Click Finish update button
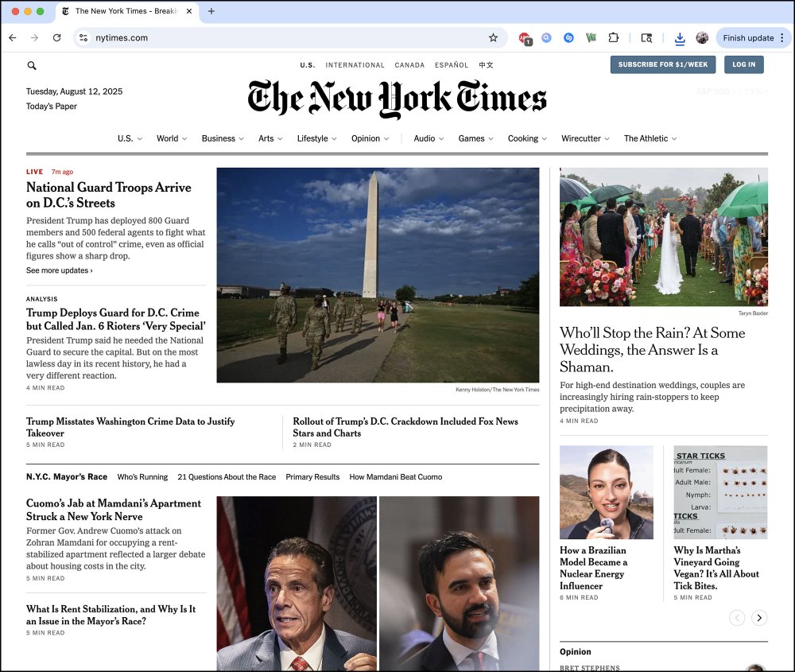 click(748, 37)
